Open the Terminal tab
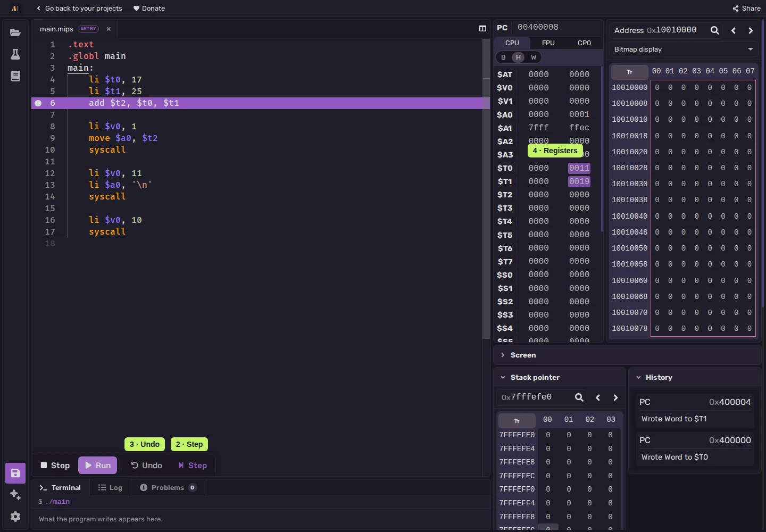This screenshot has height=532, width=766. pyautogui.click(x=60, y=487)
